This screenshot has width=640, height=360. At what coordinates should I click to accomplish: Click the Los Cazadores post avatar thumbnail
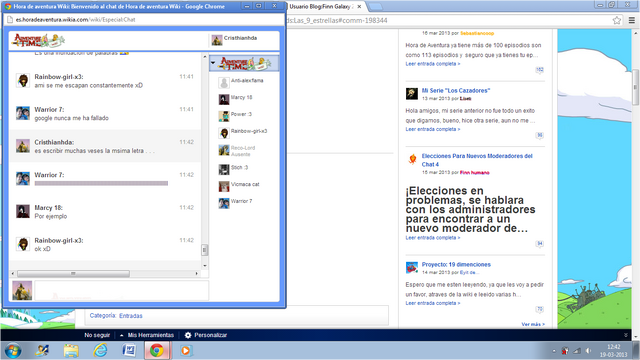pyautogui.click(x=412, y=93)
